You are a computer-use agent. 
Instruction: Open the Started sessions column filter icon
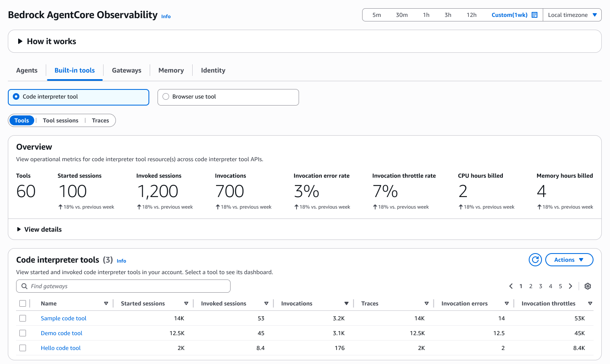tap(186, 303)
